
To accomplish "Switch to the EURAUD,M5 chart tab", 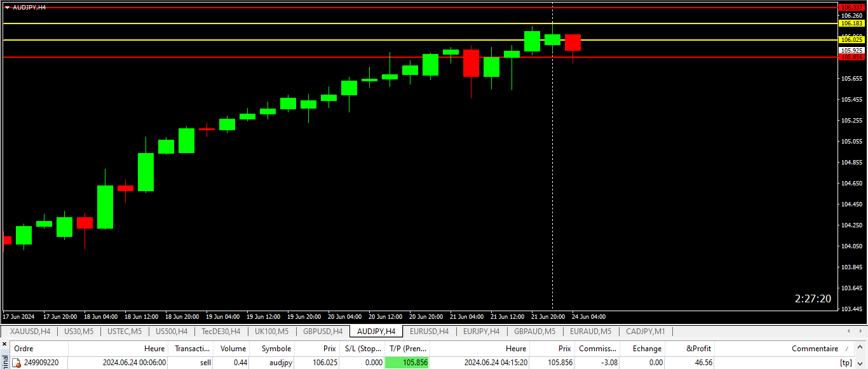I will 590,331.
